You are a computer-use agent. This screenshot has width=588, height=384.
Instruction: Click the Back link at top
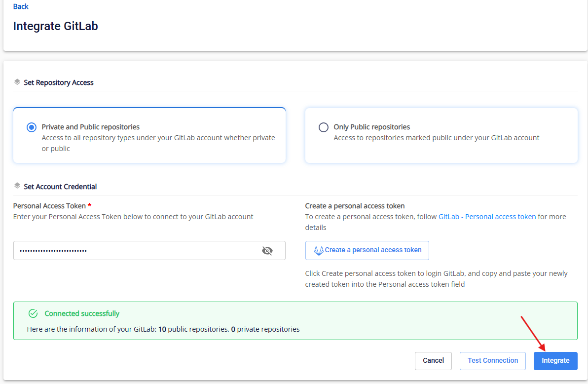click(21, 6)
